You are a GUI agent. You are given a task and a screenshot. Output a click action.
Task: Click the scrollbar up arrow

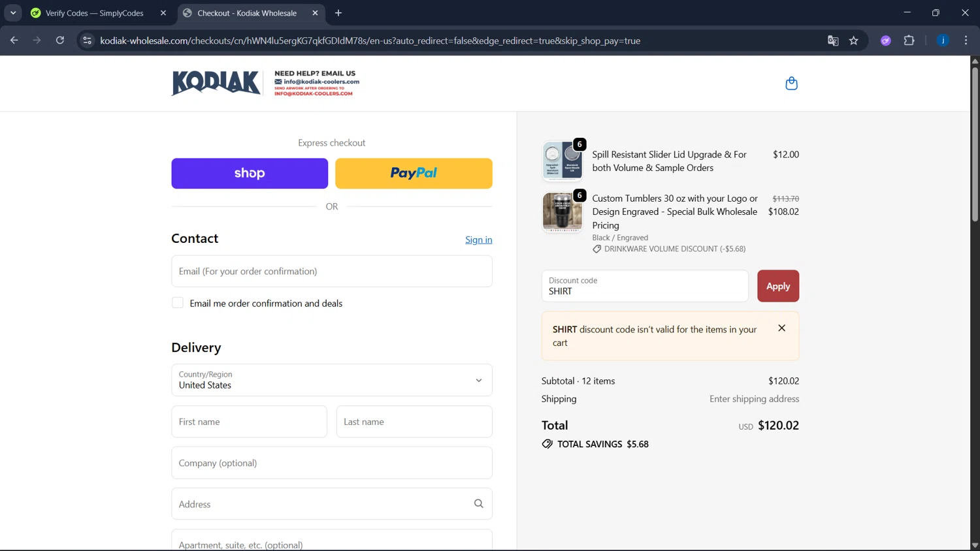click(975, 61)
